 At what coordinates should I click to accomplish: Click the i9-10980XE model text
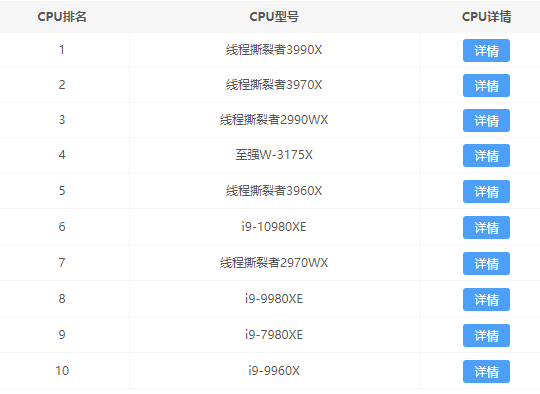(274, 227)
